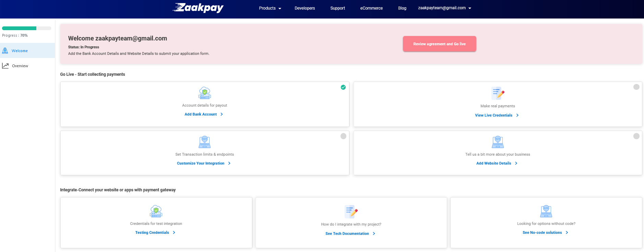
Task: Open the Customize Your Integration link
Action: coord(201,163)
